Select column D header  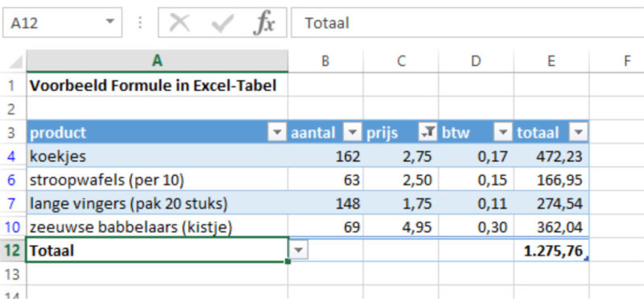click(x=476, y=61)
